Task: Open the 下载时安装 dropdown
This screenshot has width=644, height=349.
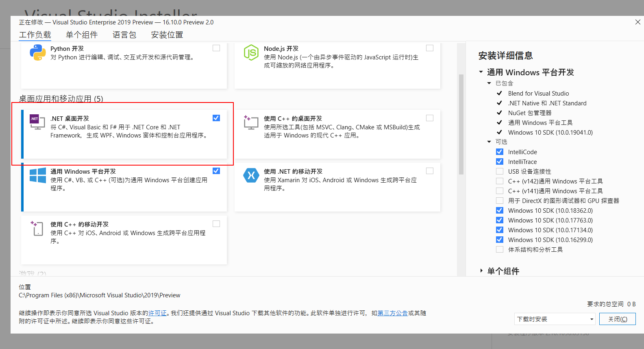Action: click(x=555, y=319)
